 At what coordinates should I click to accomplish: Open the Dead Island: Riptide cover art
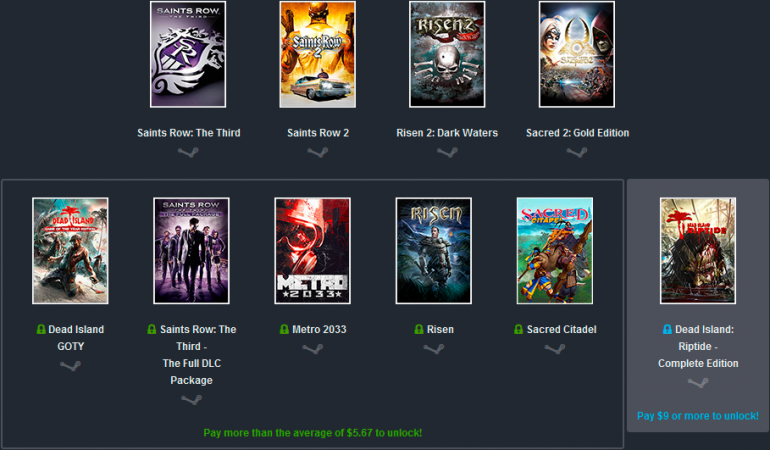(x=698, y=251)
